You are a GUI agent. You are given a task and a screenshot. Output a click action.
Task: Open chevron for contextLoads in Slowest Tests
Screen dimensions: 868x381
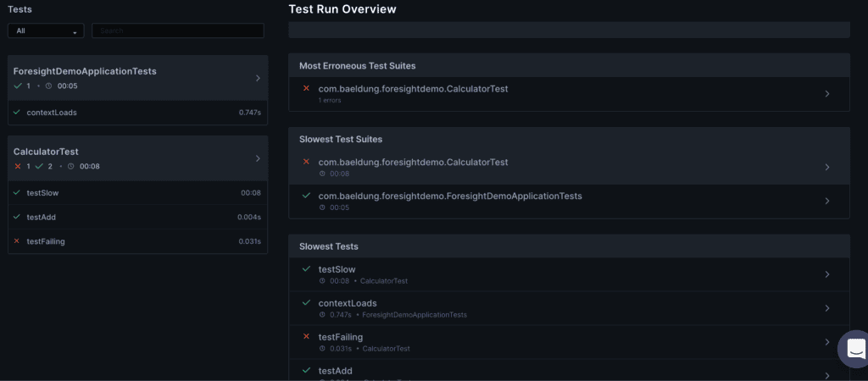click(x=827, y=308)
